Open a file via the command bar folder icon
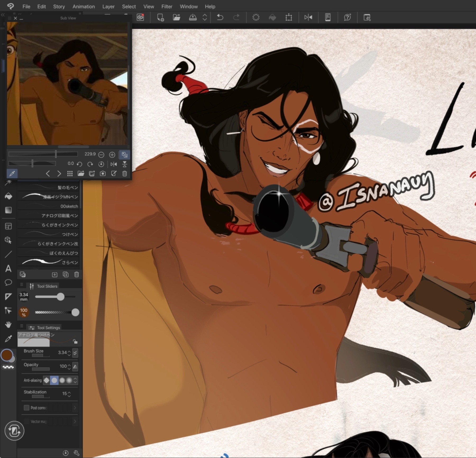Viewport: 476px width, 458px height. point(176,17)
